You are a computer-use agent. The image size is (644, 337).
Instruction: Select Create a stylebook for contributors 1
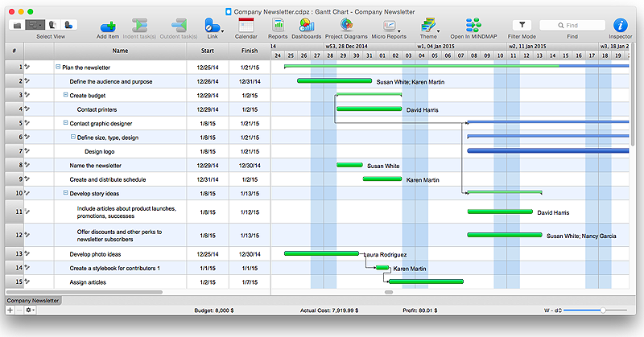coord(114,268)
